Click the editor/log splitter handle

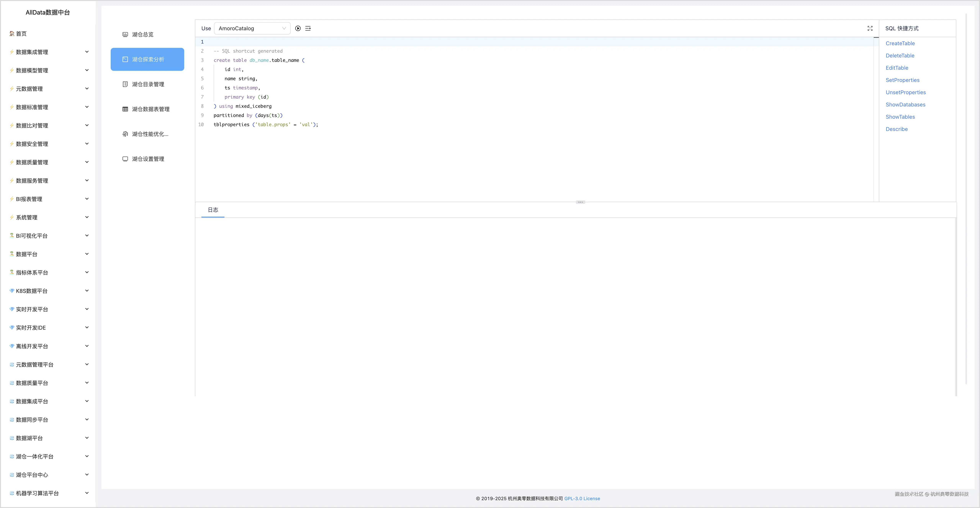pyautogui.click(x=580, y=202)
